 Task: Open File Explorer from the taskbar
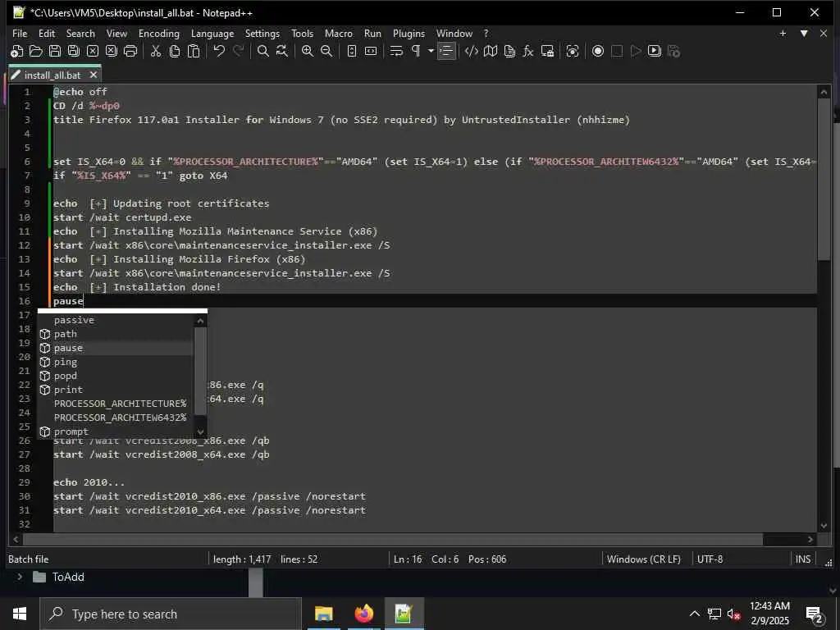323,614
